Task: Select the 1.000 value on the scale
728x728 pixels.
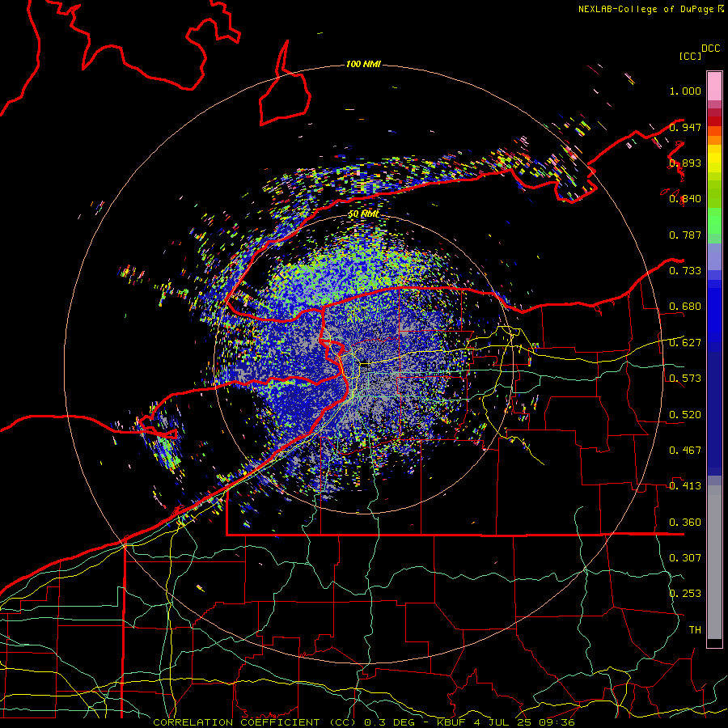Action: [x=685, y=91]
